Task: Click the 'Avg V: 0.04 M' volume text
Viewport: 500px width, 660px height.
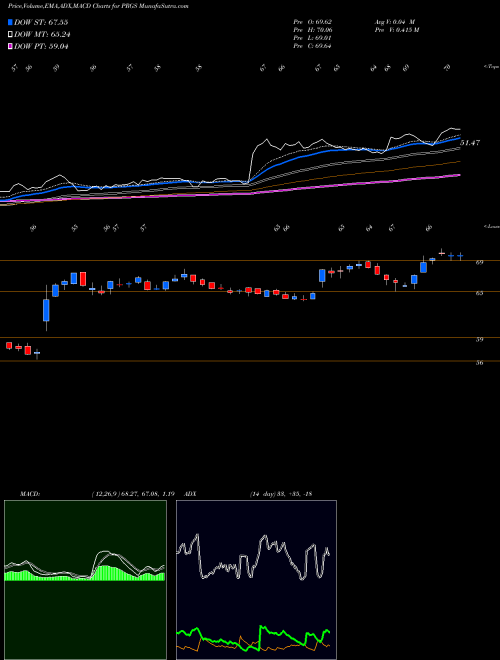Action: tap(394, 22)
